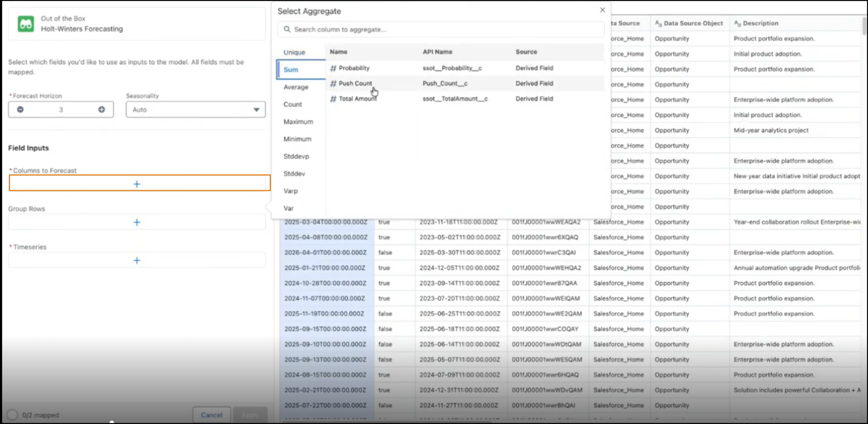Click the Description column header
Image resolution: width=868 pixels, height=424 pixels.
tap(760, 23)
